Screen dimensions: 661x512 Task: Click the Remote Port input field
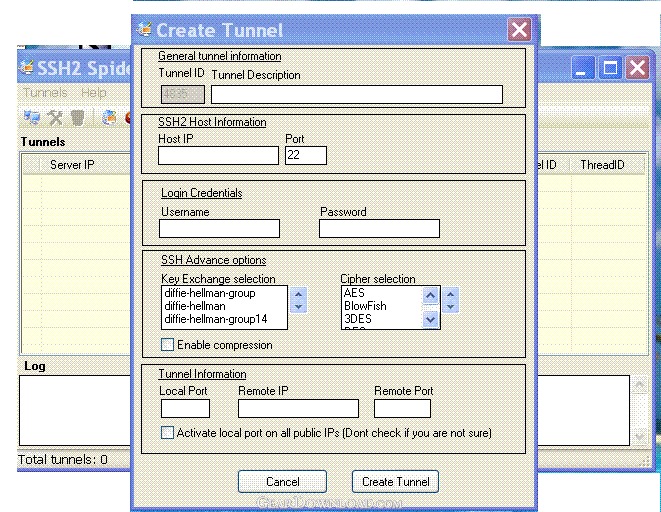[x=402, y=408]
